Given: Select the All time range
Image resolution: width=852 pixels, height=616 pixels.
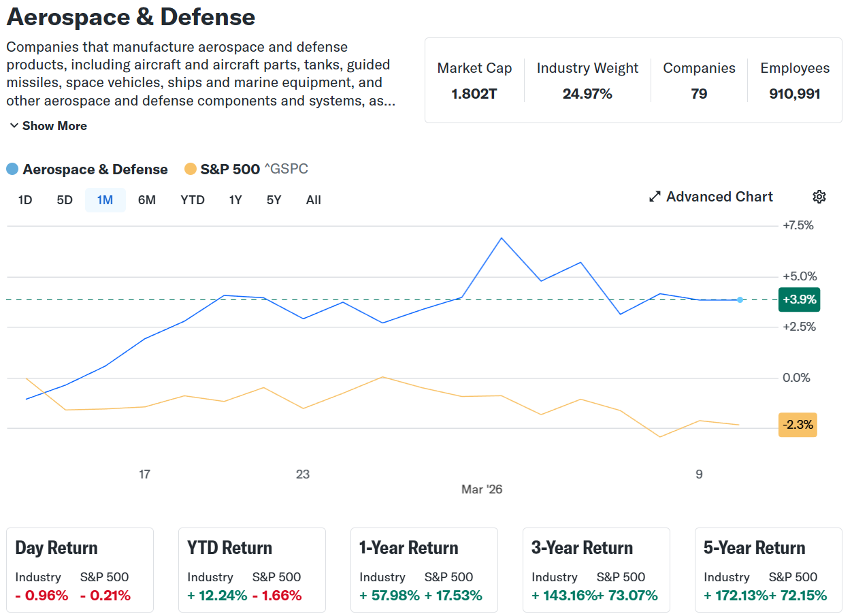Looking at the screenshot, I should (x=313, y=200).
